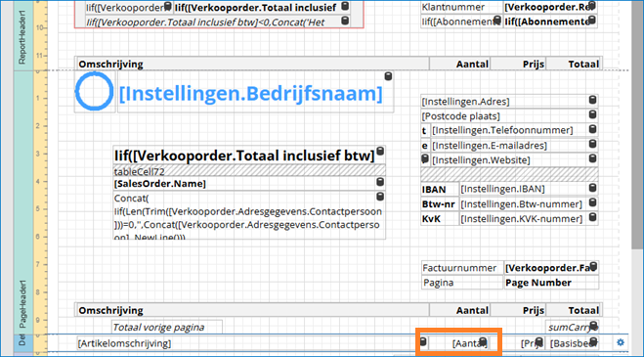Select the [Instellingen.IBAN] field
Viewport: 644px width, 357px height.
coord(528,189)
